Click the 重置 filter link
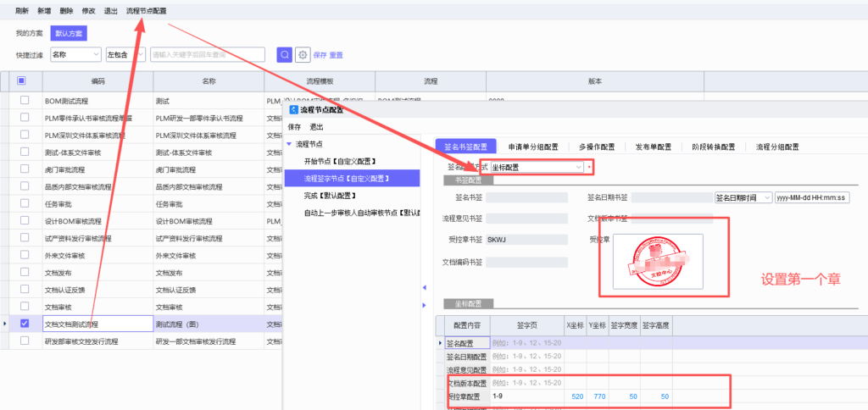Screen dimensions: 868x410 click(336, 55)
